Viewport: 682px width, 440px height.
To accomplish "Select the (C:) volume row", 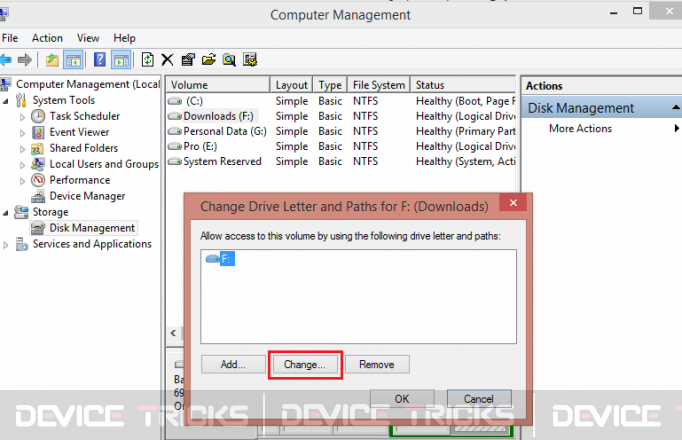I will pos(341,101).
